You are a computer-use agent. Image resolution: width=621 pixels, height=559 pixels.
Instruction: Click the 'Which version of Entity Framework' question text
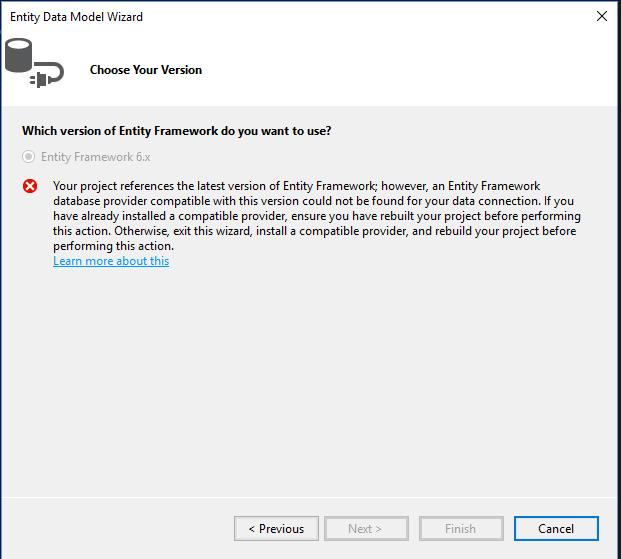[x=177, y=131]
